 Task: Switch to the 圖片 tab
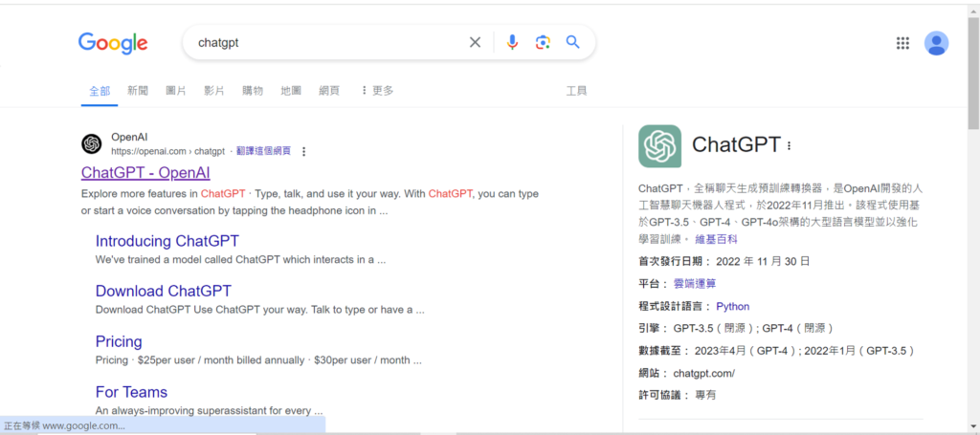pyautogui.click(x=176, y=91)
